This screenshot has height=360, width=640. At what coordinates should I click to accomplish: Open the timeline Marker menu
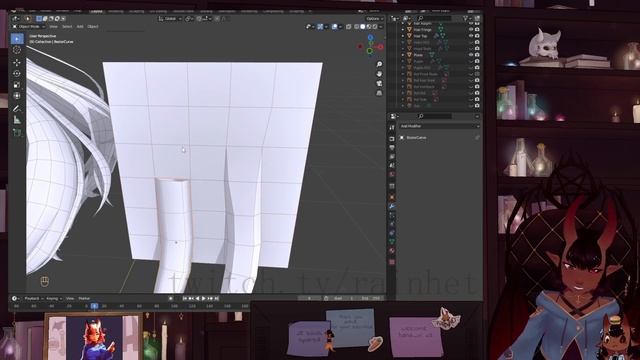tap(84, 298)
